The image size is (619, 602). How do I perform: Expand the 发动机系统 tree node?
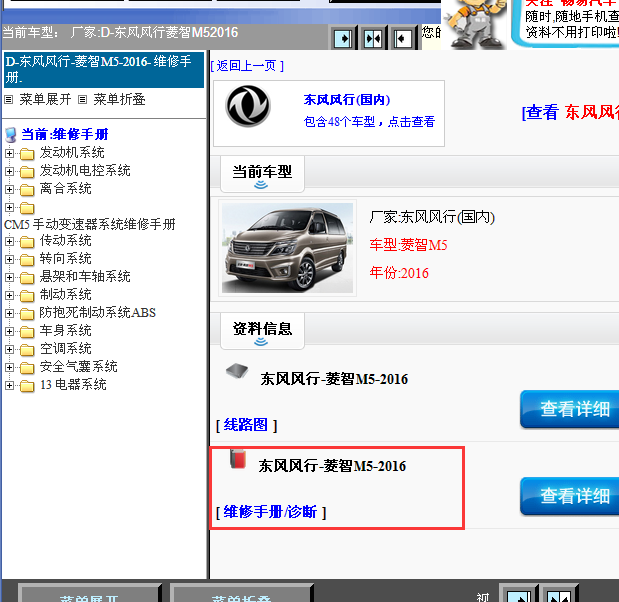coord(9,154)
